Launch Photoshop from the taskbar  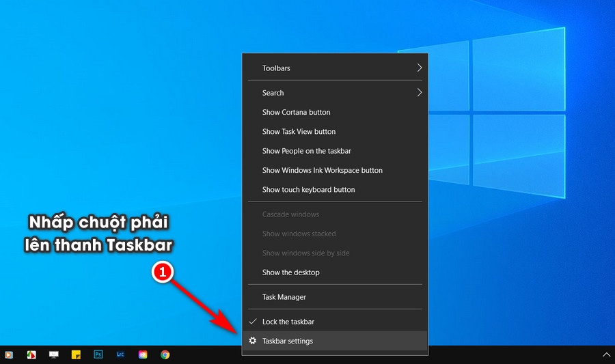[x=98, y=354]
